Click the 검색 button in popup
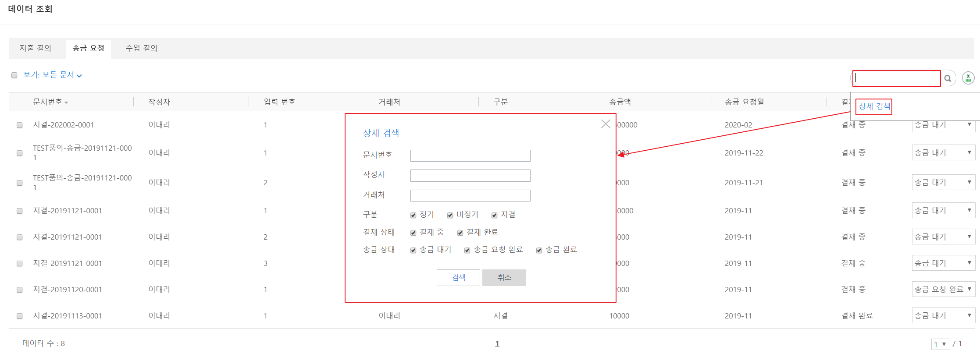 tap(458, 277)
